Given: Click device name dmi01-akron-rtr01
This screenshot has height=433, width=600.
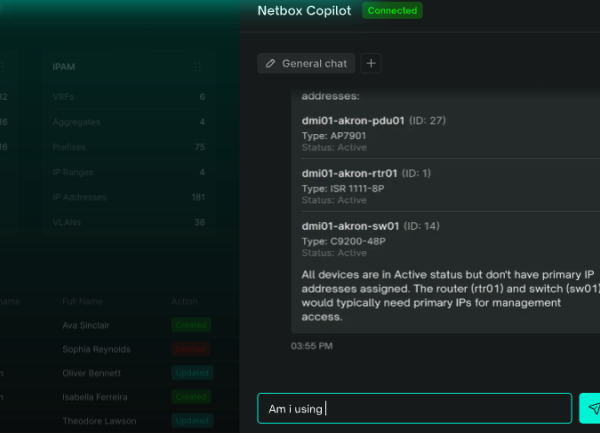Looking at the screenshot, I should pyautogui.click(x=349, y=174).
